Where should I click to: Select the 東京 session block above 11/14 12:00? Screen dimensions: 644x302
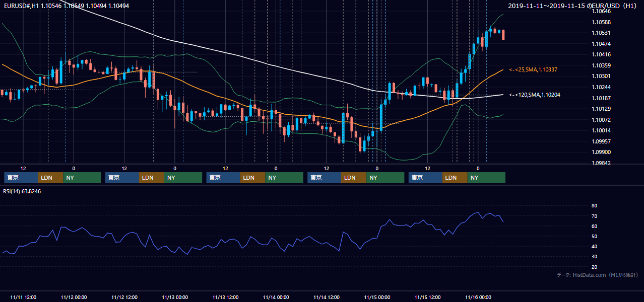(325, 178)
